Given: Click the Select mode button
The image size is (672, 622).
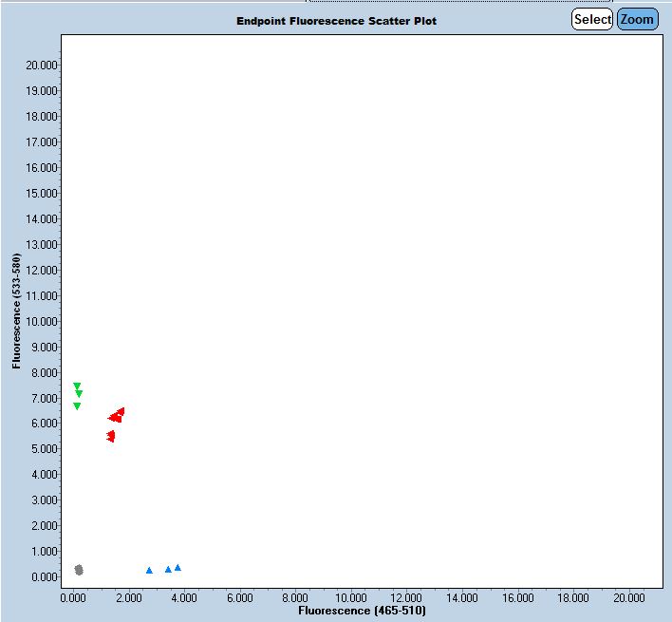Looking at the screenshot, I should point(592,19).
